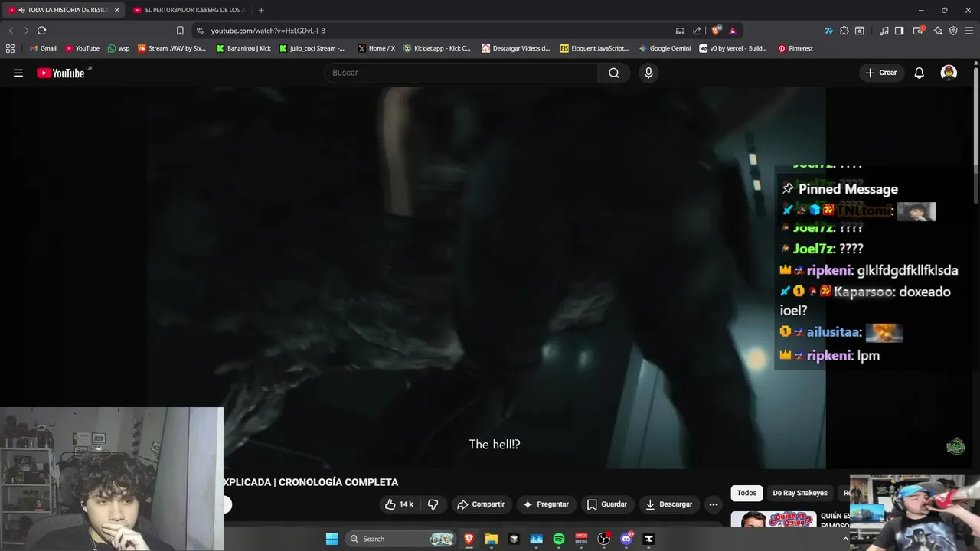The width and height of the screenshot is (980, 551).
Task: Open the Home / X bookmark
Action: click(x=376, y=48)
